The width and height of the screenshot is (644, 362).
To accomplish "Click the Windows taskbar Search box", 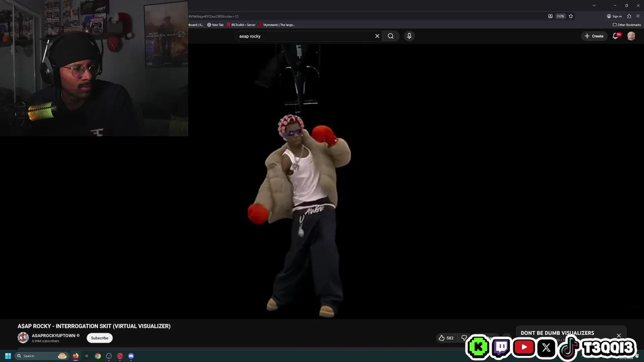I will (x=42, y=356).
